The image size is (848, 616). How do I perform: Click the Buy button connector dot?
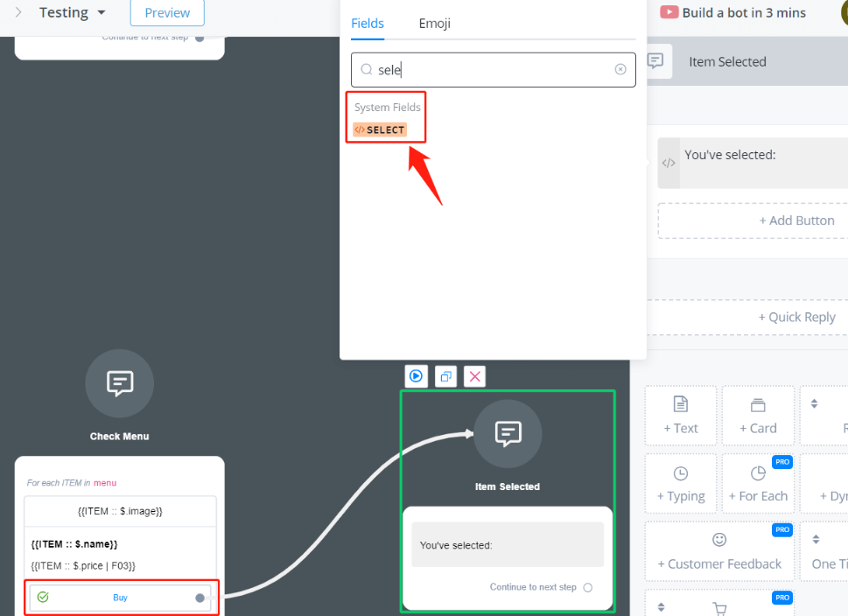[200, 598]
